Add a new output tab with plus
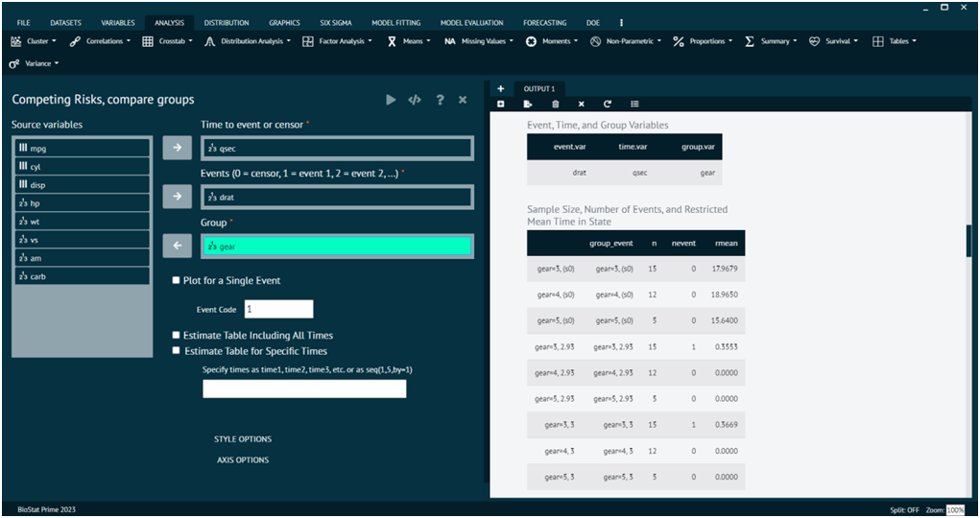Viewport: 980px width, 518px height. coord(500,88)
